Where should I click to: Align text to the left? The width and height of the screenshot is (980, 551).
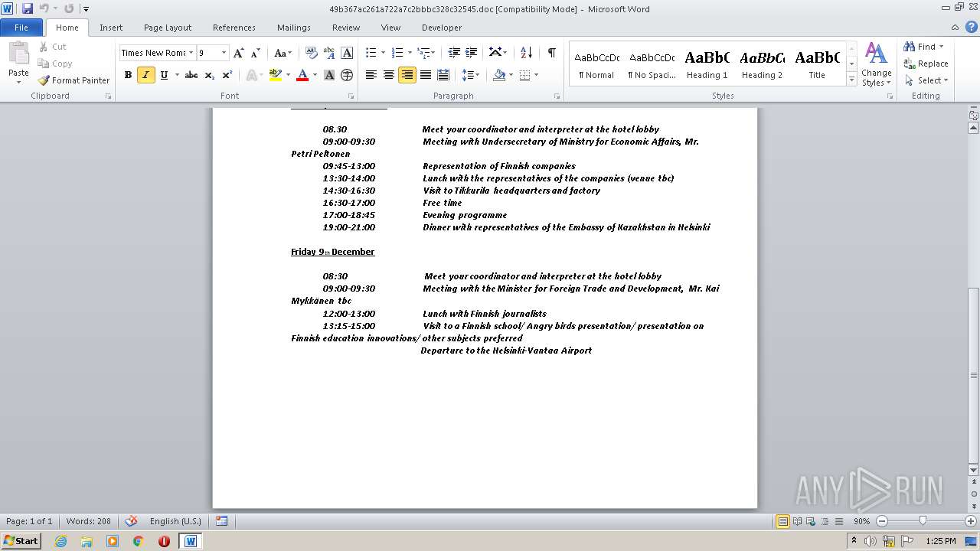point(371,75)
